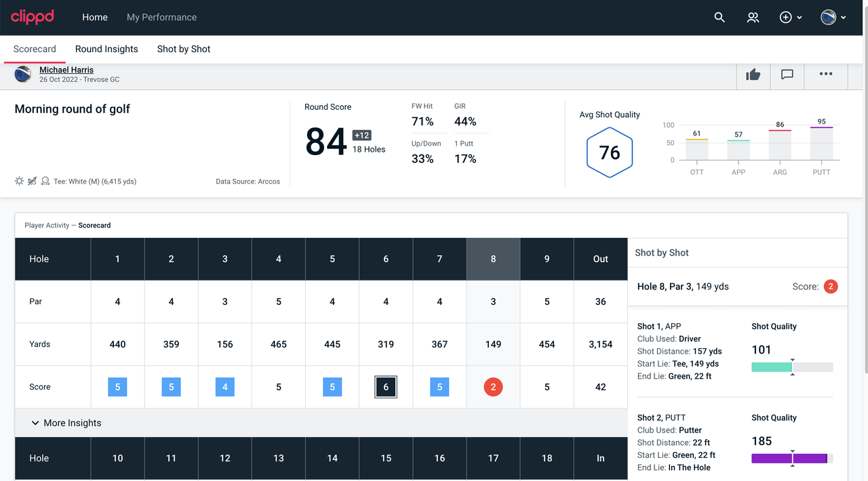
Task: Click the Clippd logo
Action: coord(33,16)
